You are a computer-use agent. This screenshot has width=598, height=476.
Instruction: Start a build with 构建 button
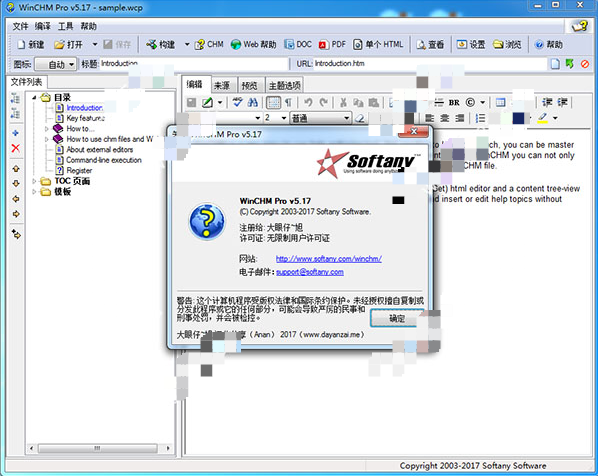pos(161,45)
